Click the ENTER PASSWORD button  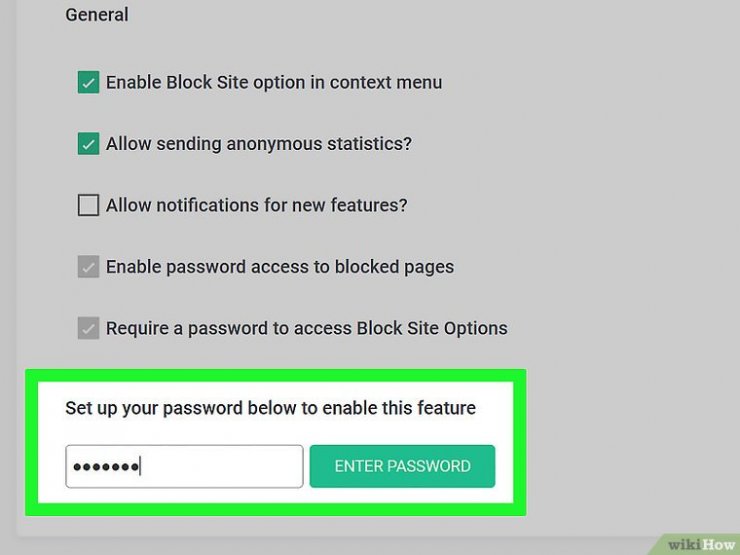point(402,466)
